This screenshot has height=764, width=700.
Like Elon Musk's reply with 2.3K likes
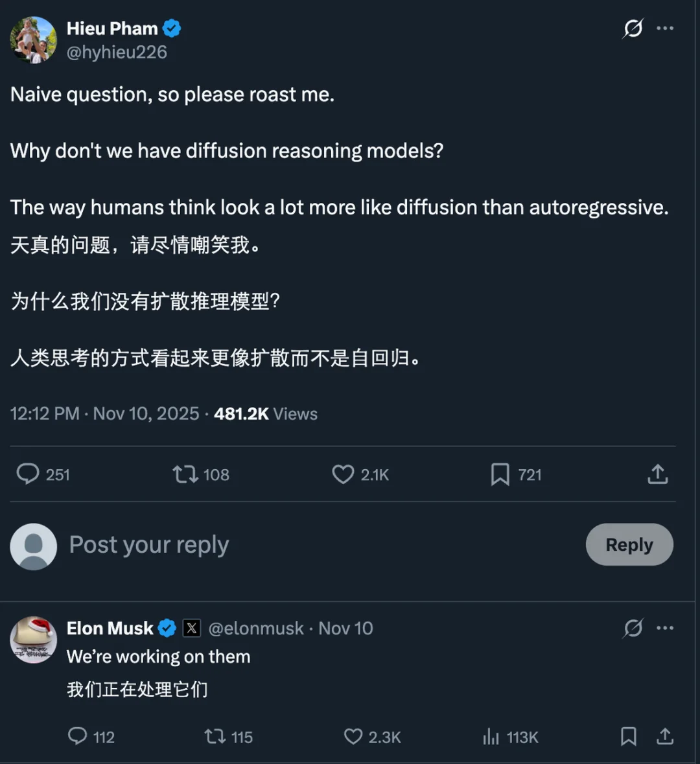(353, 736)
